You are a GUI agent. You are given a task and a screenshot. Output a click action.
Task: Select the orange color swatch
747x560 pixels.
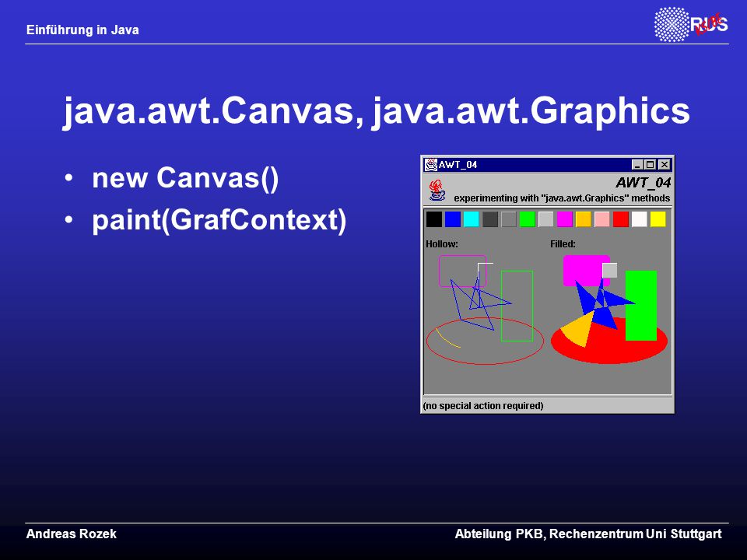583,219
